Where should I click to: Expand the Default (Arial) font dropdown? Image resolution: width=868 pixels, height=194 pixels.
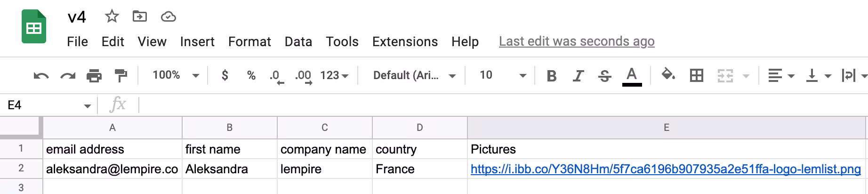coord(414,75)
